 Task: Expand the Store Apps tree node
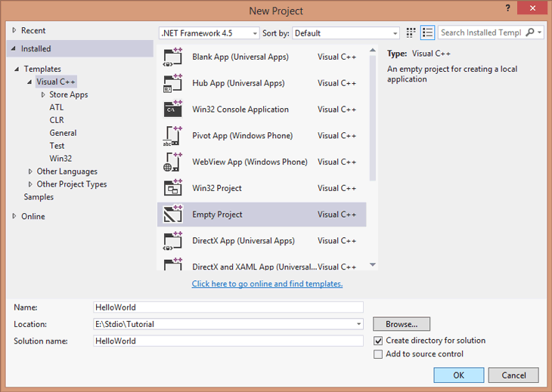tap(43, 95)
